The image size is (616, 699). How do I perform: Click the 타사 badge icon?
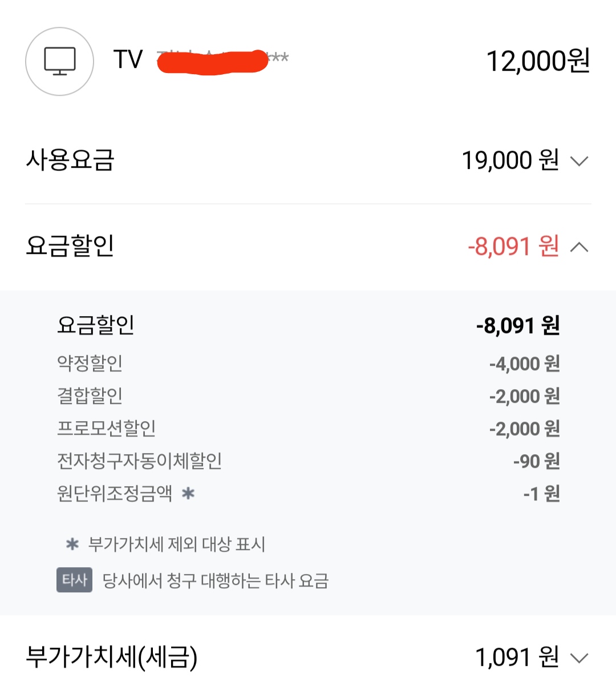coord(74,580)
